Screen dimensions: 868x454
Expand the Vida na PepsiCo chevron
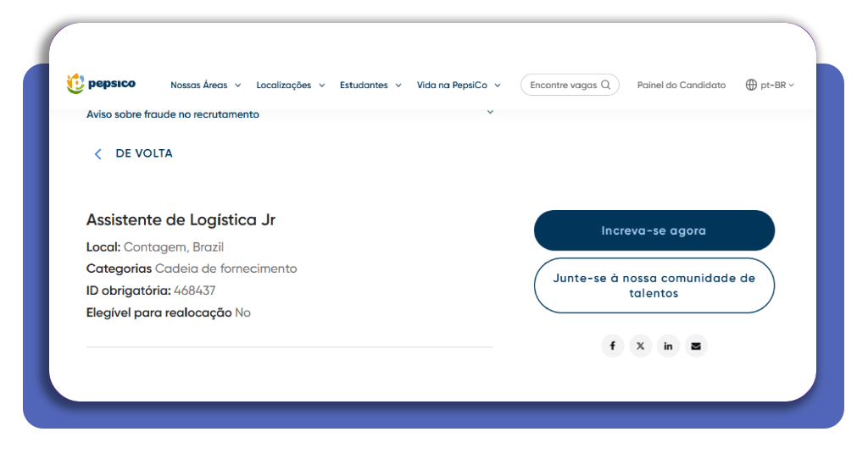(498, 86)
